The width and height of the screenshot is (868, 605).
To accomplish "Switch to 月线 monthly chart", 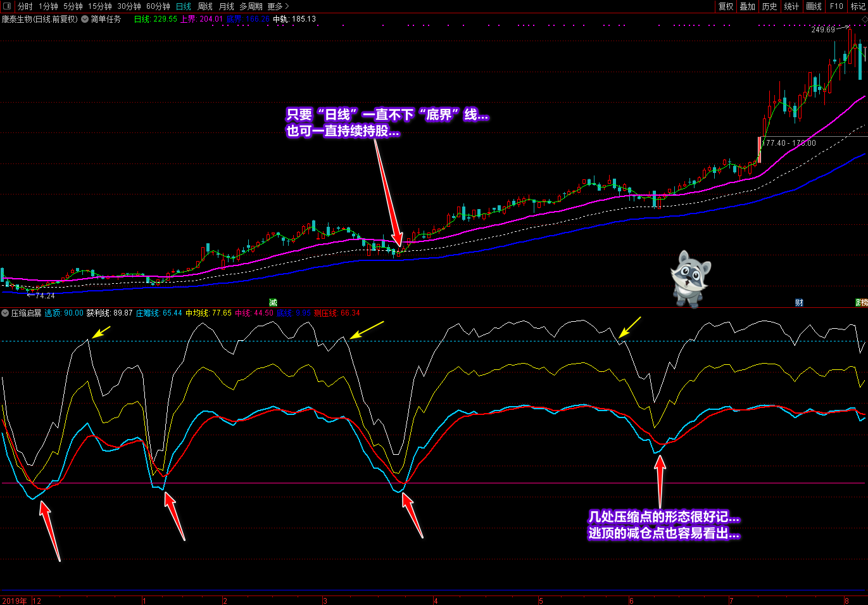I will click(227, 6).
